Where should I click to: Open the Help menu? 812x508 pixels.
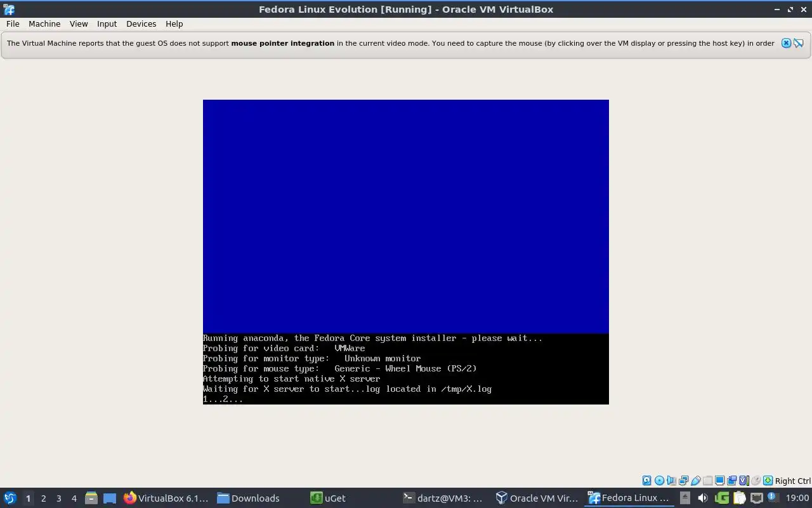[x=174, y=23]
